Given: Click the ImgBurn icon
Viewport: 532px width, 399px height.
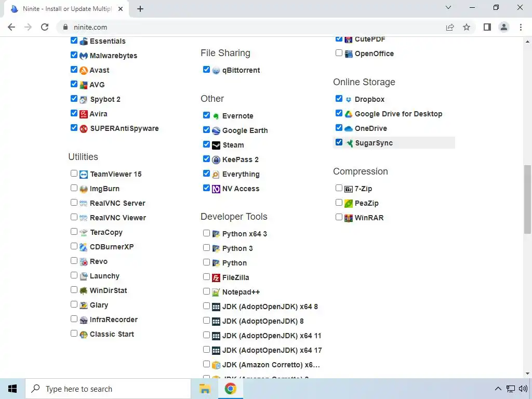Looking at the screenshot, I should pos(84,189).
